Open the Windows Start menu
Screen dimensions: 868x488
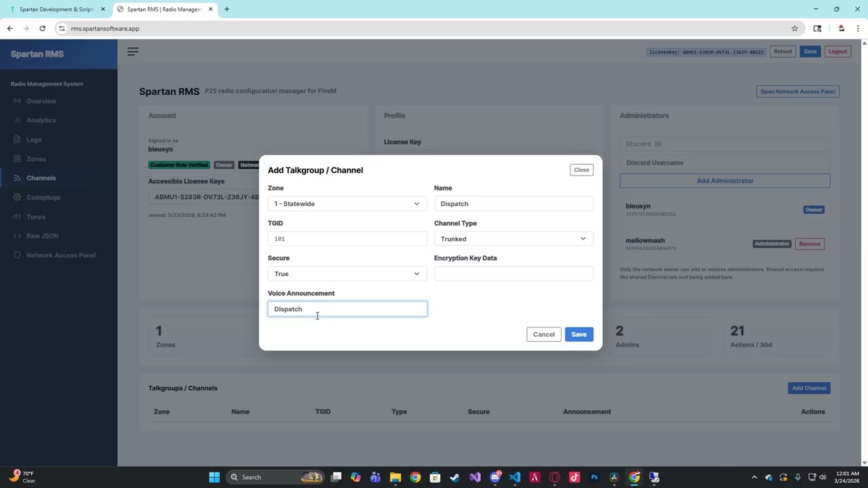214,477
